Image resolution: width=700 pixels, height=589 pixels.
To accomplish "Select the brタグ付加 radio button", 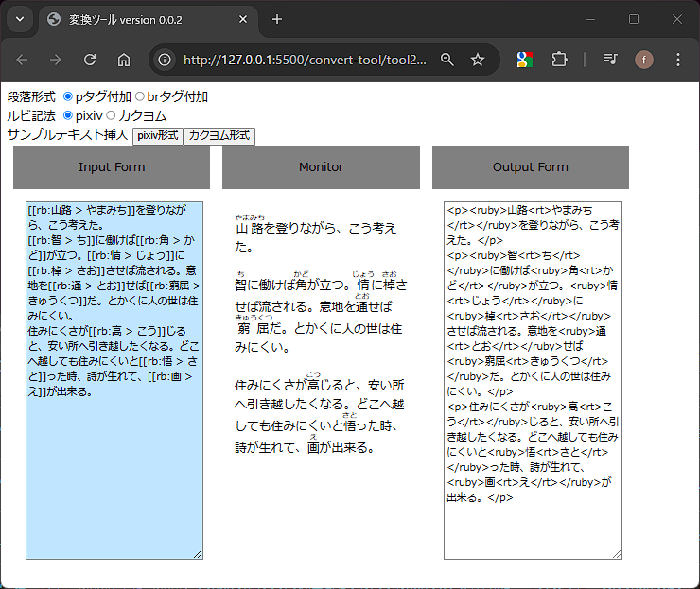I will [x=140, y=96].
